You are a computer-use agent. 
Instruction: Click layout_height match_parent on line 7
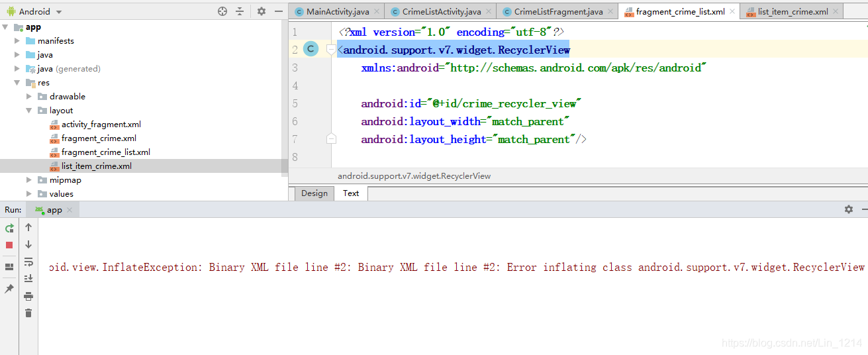coord(474,139)
